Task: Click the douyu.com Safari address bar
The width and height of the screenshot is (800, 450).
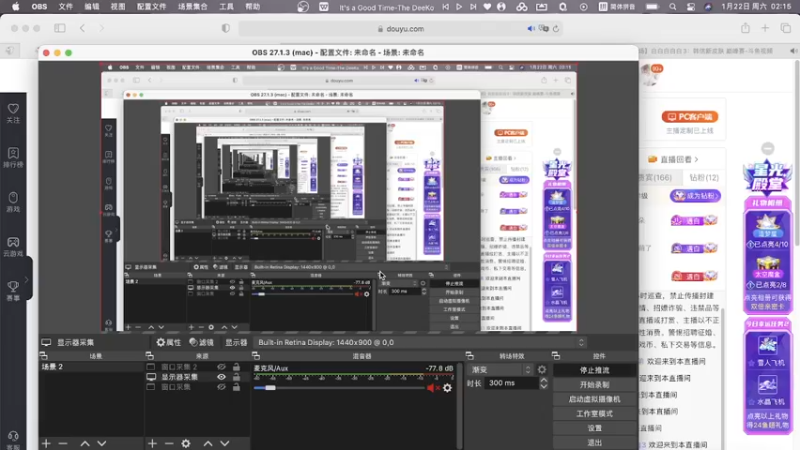Action: [400, 29]
